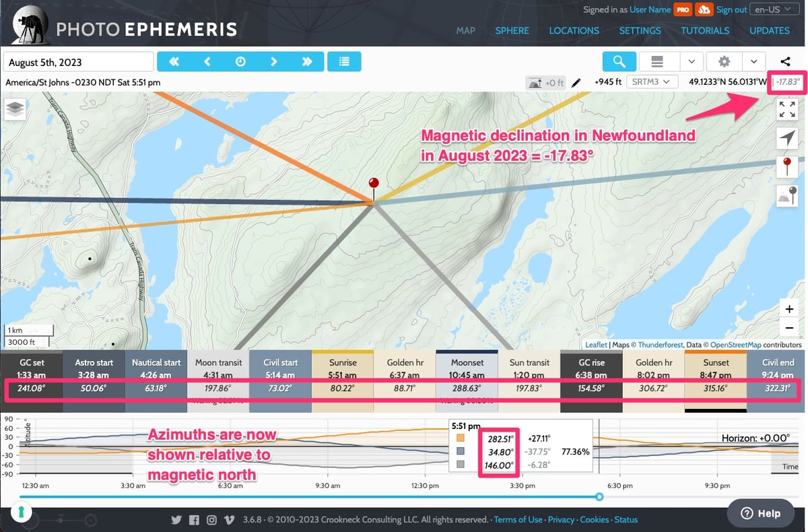
Task: Open the TUTORIALS navigation item
Action: [x=705, y=30]
